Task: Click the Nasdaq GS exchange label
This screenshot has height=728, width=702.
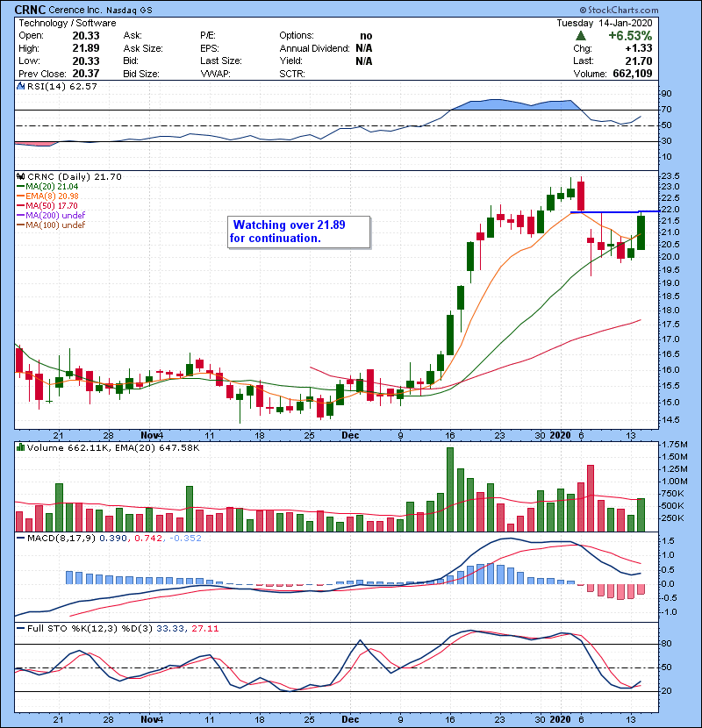Action: point(129,11)
